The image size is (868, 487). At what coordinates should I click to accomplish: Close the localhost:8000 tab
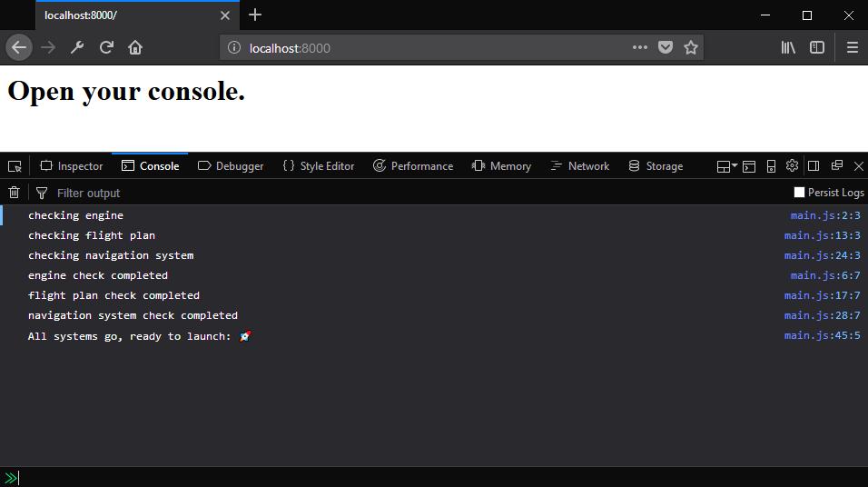pos(225,15)
